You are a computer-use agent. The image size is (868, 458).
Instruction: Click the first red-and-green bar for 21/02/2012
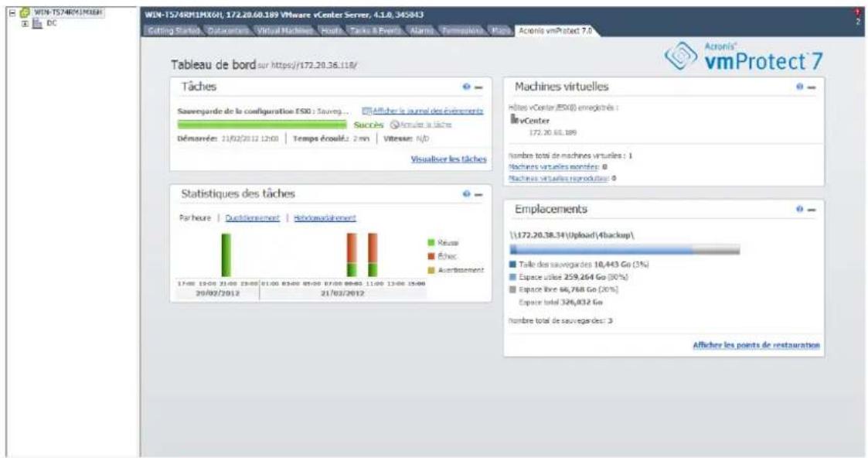(352, 255)
